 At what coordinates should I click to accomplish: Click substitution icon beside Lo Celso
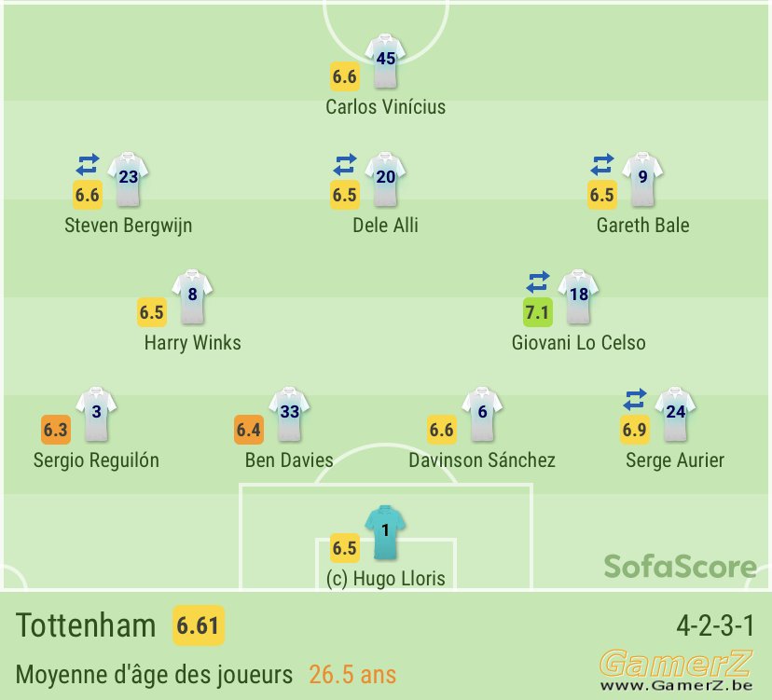(x=538, y=282)
